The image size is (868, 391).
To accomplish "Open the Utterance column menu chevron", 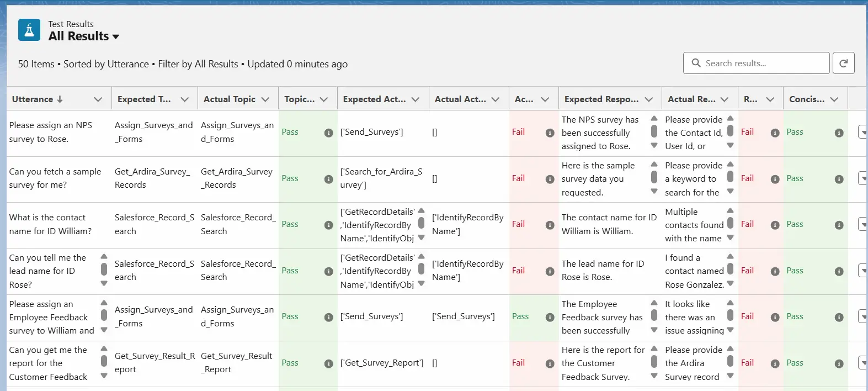I will [x=98, y=99].
